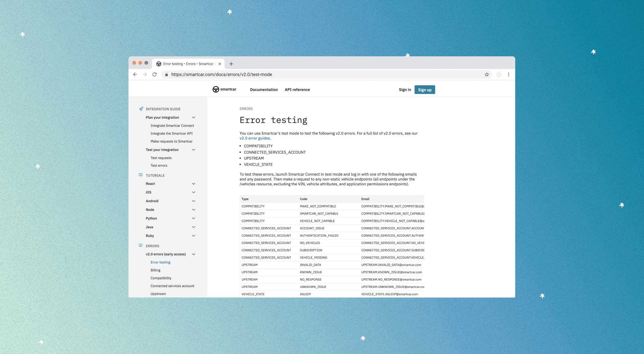
Task: Open a new tab with plus icon
Action: 231,64
